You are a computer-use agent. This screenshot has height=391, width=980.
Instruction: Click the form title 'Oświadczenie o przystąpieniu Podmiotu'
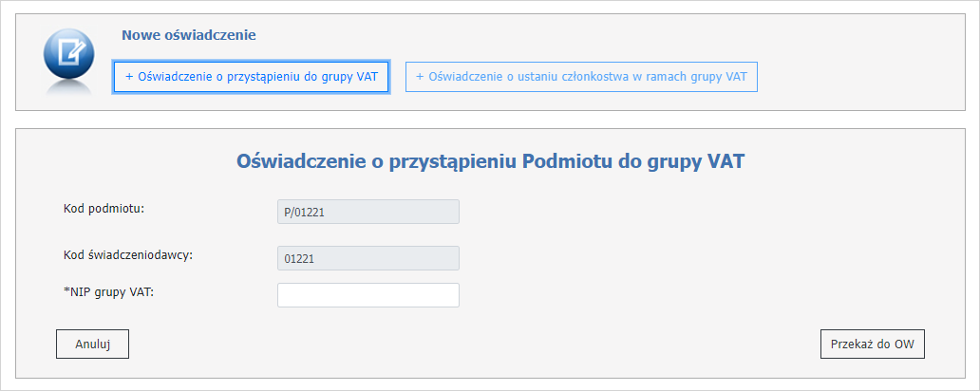tap(489, 161)
